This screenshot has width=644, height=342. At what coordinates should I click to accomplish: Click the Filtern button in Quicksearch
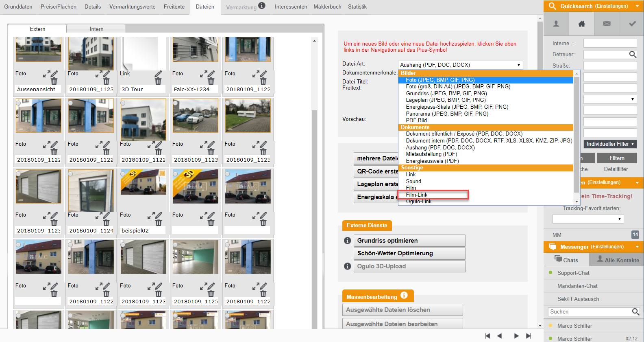coord(616,158)
